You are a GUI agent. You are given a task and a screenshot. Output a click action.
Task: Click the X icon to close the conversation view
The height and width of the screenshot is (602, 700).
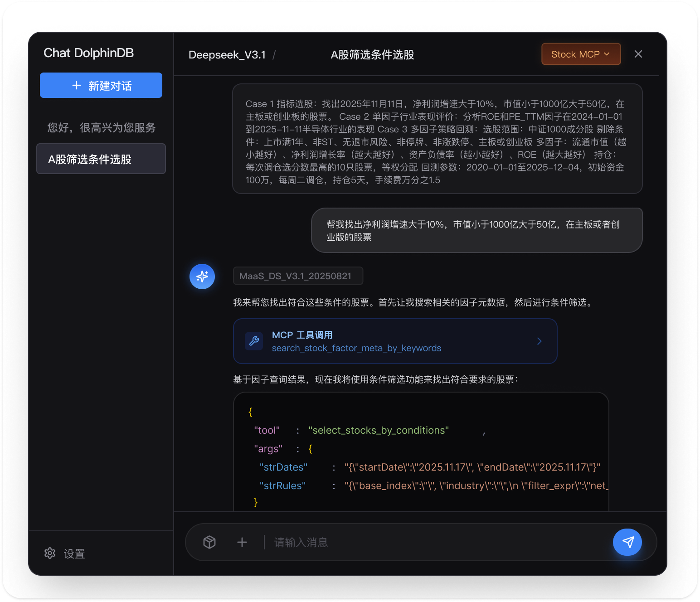coord(638,54)
